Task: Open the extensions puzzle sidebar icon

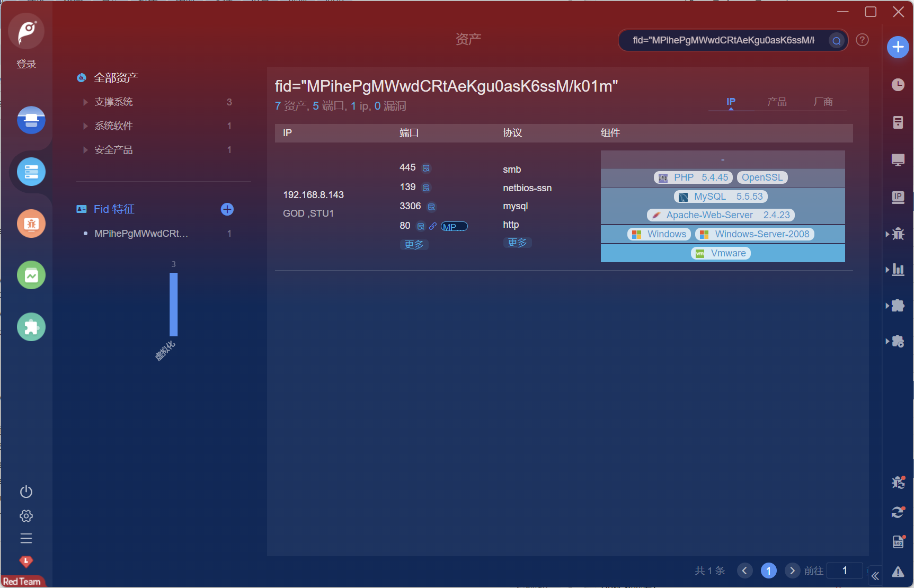Action: 31,327
